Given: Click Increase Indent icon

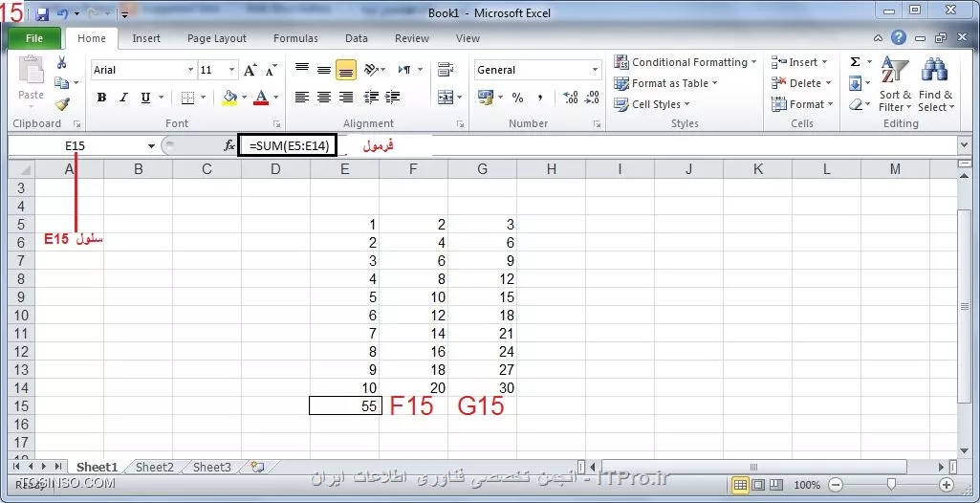Looking at the screenshot, I should click(x=393, y=97).
